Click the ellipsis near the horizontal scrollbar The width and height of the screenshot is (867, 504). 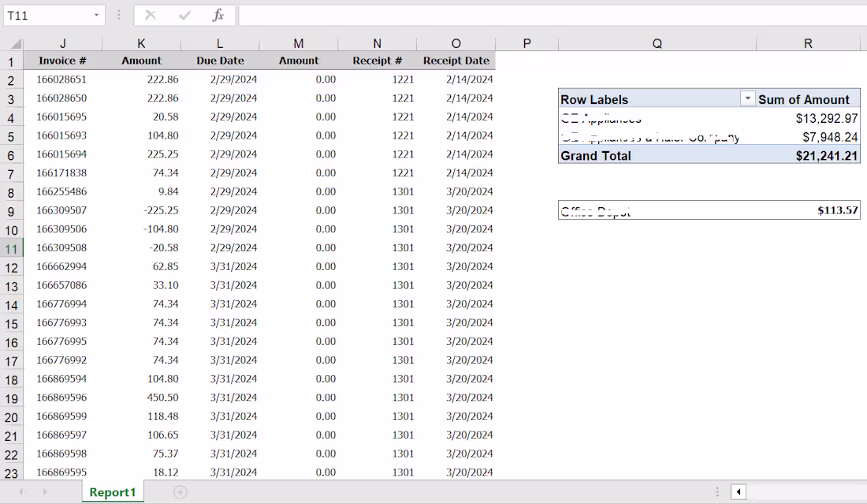click(x=717, y=491)
